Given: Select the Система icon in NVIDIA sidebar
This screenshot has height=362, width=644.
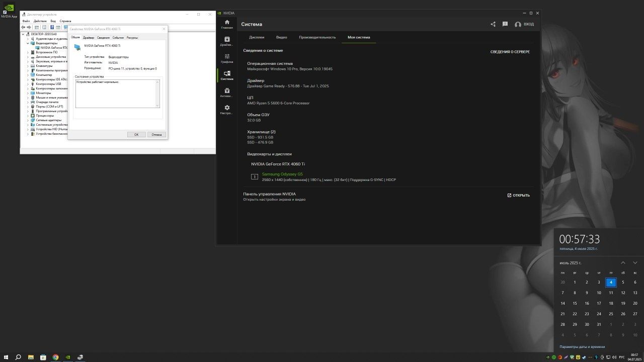Looking at the screenshot, I should 227,75.
